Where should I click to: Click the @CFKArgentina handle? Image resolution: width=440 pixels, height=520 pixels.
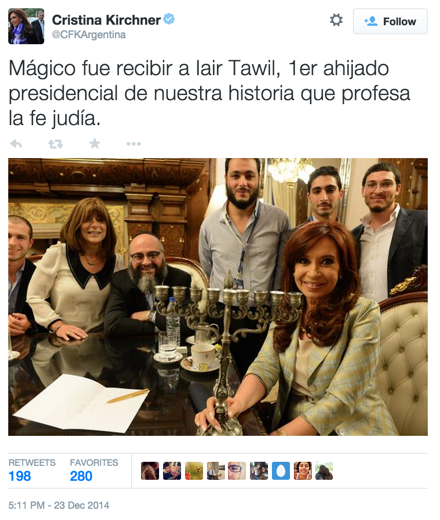click(x=89, y=35)
